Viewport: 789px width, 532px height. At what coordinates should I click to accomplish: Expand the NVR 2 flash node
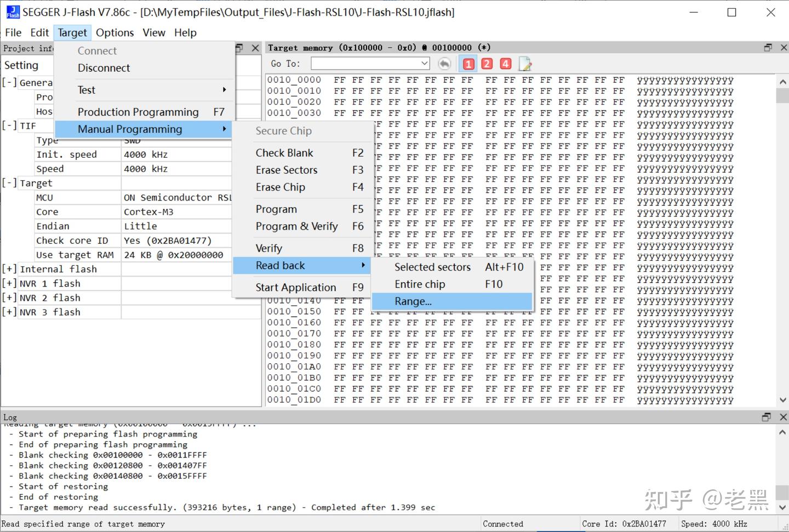(9, 298)
